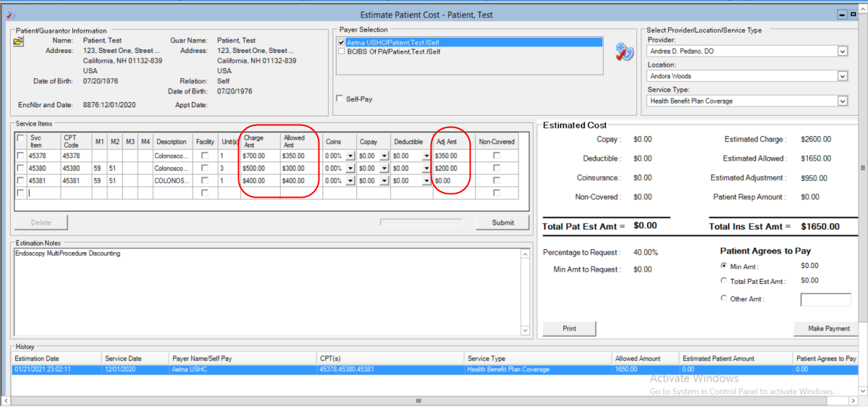Select the row checkbox for item 45378
868x407 pixels.
click(20, 156)
